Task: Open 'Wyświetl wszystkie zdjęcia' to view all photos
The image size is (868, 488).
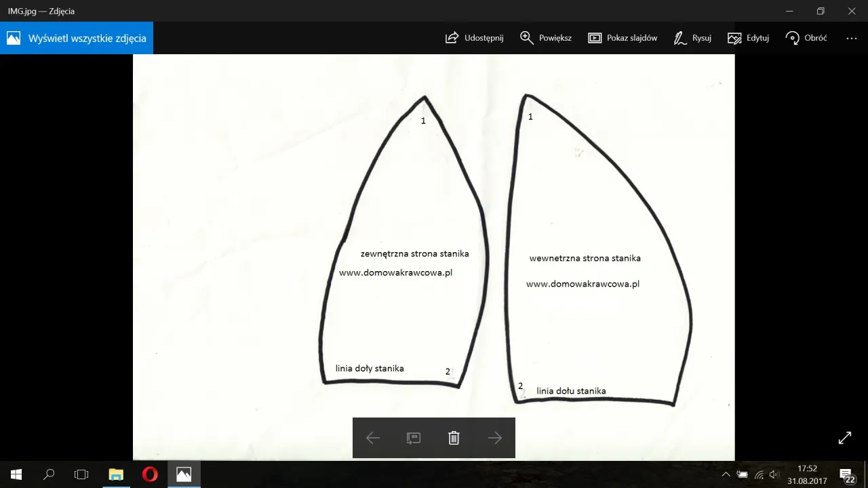Action: (77, 38)
